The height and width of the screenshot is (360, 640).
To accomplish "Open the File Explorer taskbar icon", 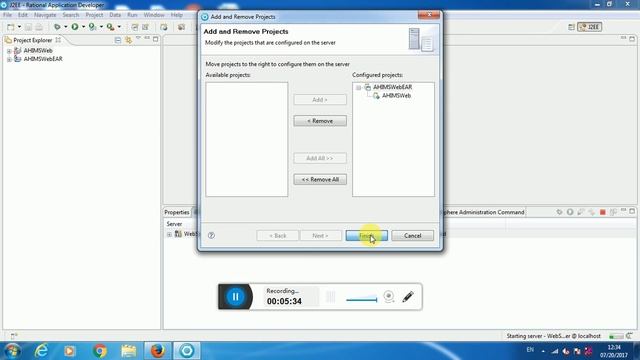I will (x=129, y=351).
